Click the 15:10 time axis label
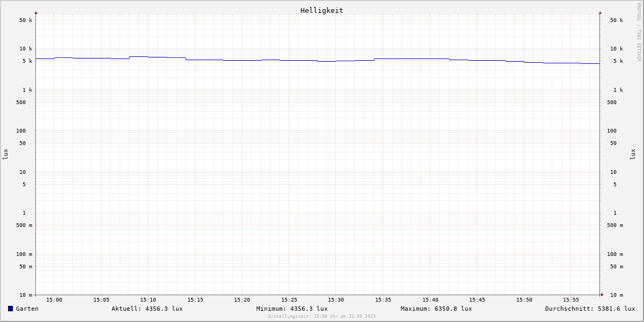The image size is (644, 322). pyautogui.click(x=148, y=300)
